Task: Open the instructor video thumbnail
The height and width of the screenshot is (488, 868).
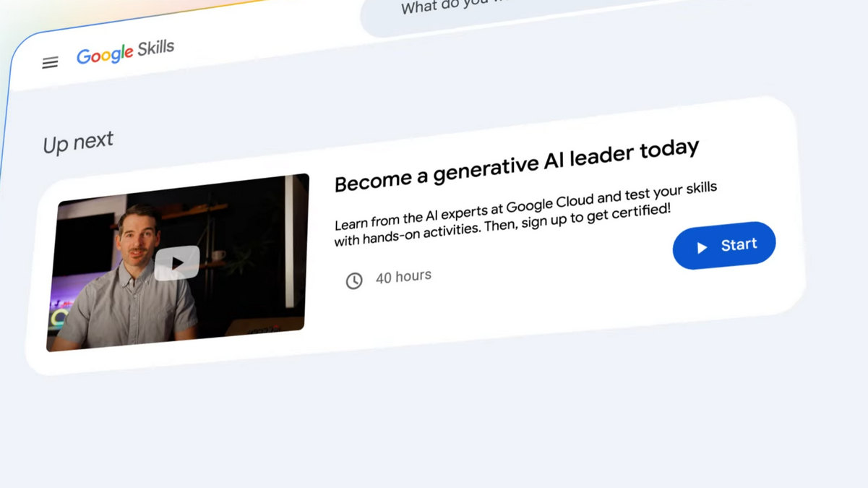Action: click(178, 262)
